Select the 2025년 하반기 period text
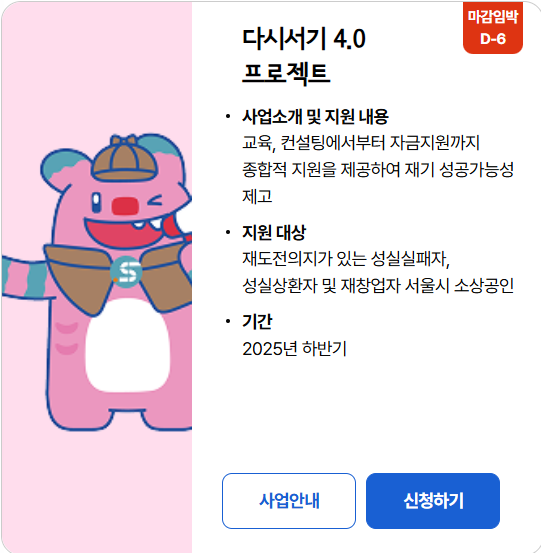 pyautogui.click(x=294, y=349)
